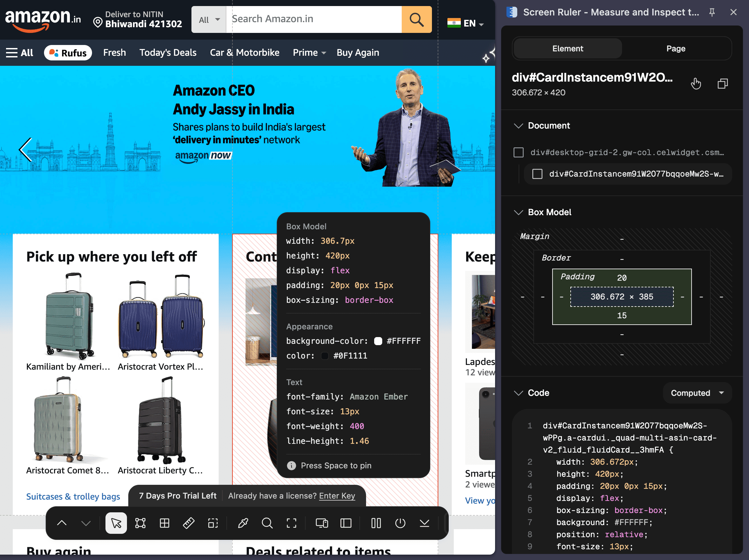The height and width of the screenshot is (560, 749).
Task: Click the hand pointer icon beside the element name
Action: pyautogui.click(x=696, y=84)
